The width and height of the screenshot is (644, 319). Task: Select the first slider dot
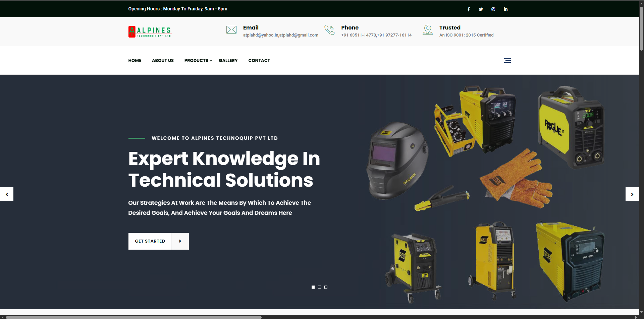[x=313, y=287]
